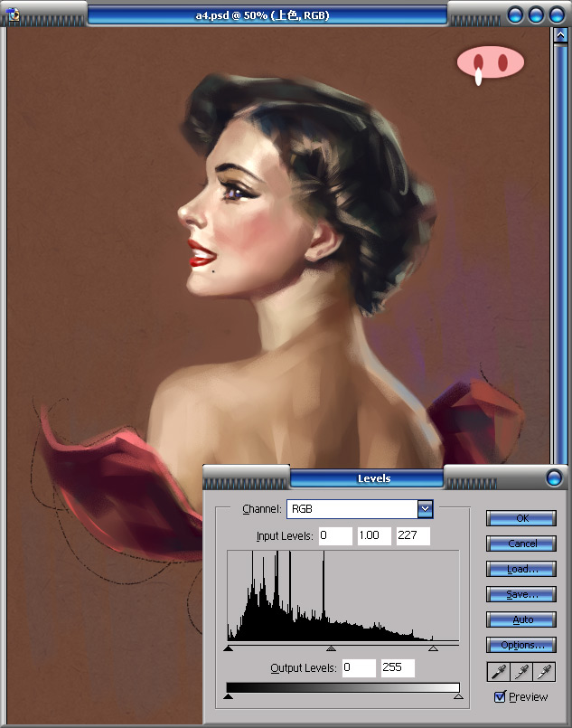
Task: Select the white point eyedropper
Action: click(544, 671)
